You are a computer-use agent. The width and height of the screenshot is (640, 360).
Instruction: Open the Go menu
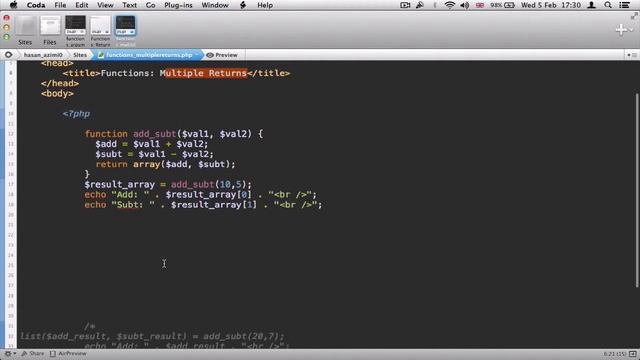point(151,5)
